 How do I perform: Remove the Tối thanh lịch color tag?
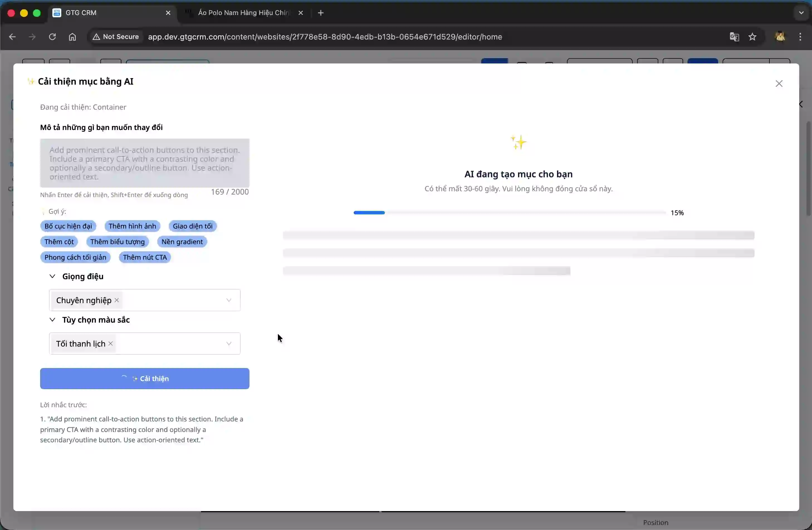[x=111, y=343]
